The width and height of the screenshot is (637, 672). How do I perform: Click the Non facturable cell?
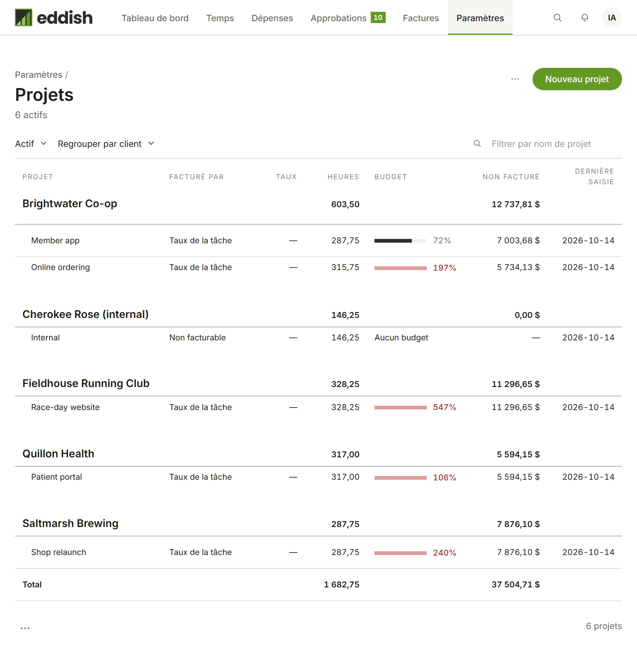(198, 338)
